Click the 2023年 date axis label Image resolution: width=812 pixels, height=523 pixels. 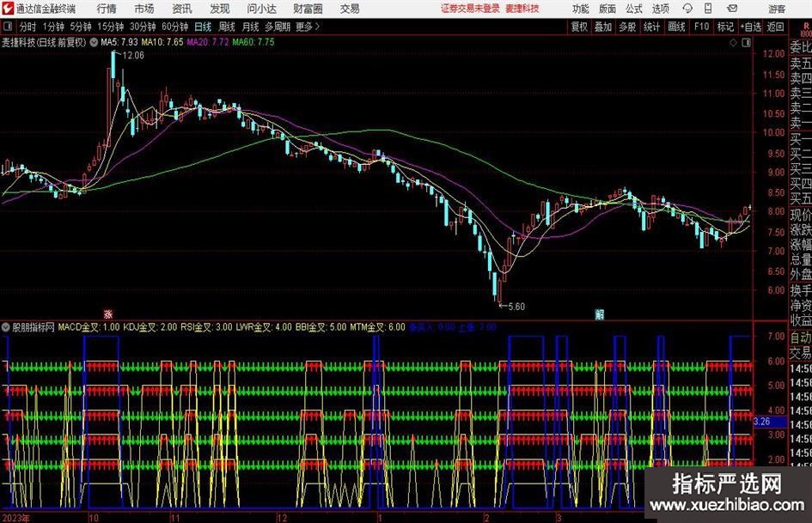click(16, 518)
